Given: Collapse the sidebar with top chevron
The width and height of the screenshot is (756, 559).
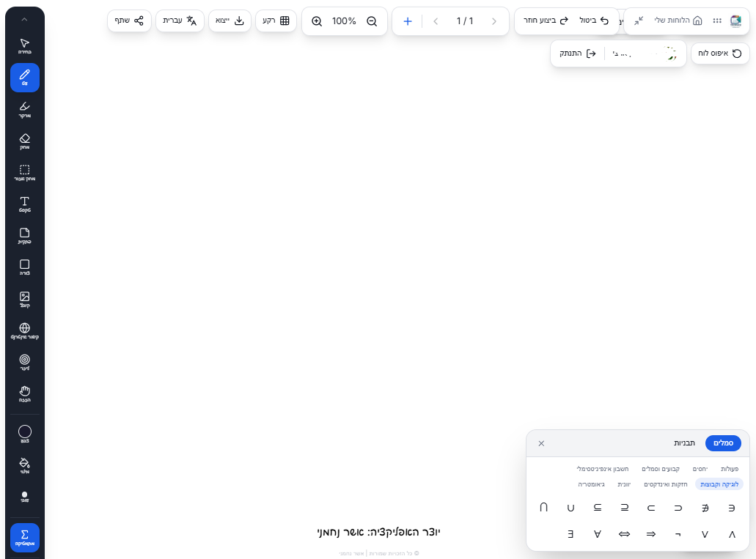Looking at the screenshot, I should (x=24, y=19).
